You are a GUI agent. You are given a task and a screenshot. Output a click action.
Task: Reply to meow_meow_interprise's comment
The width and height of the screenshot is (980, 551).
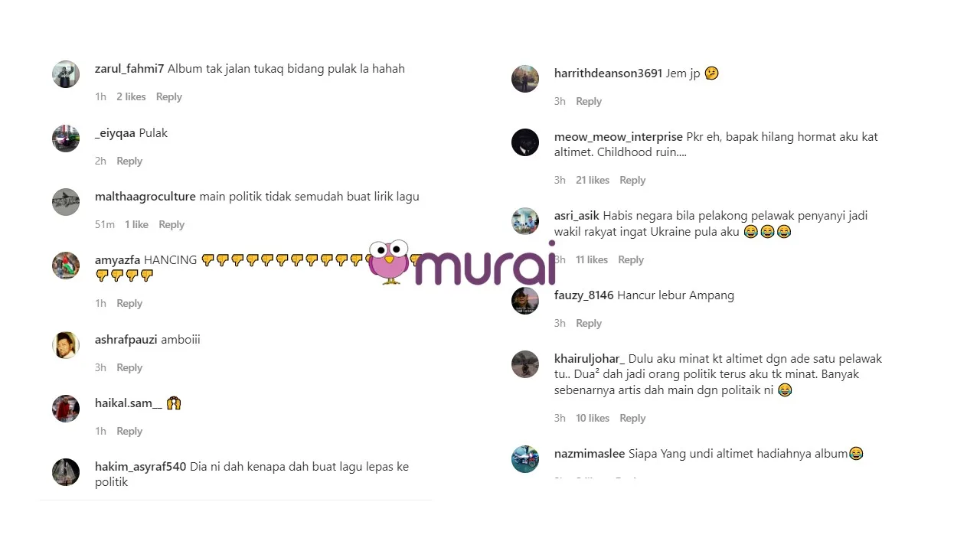pyautogui.click(x=632, y=180)
